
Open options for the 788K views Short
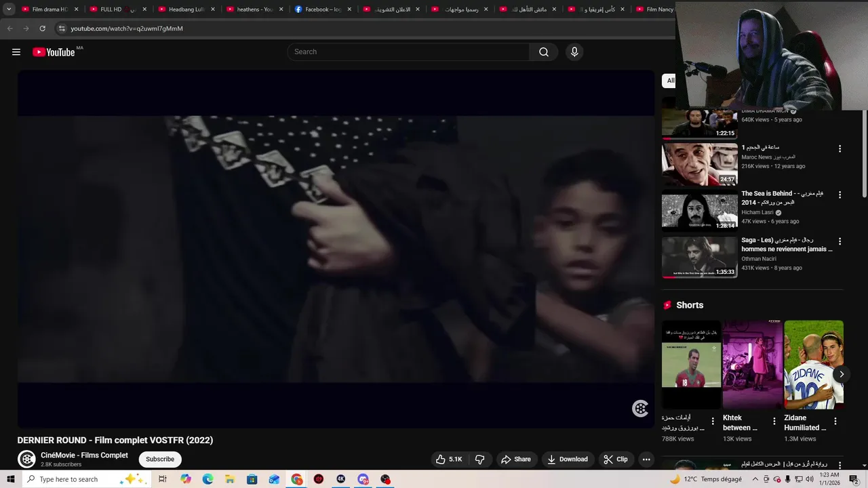pyautogui.click(x=713, y=422)
